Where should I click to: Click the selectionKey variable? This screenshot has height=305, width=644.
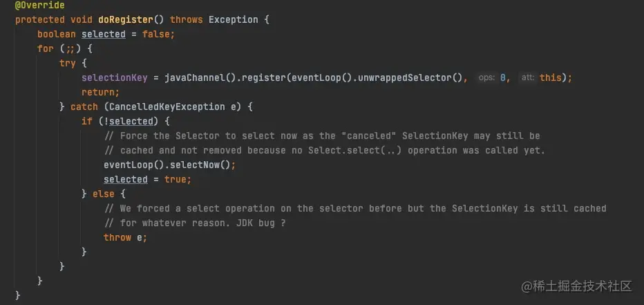(x=115, y=77)
